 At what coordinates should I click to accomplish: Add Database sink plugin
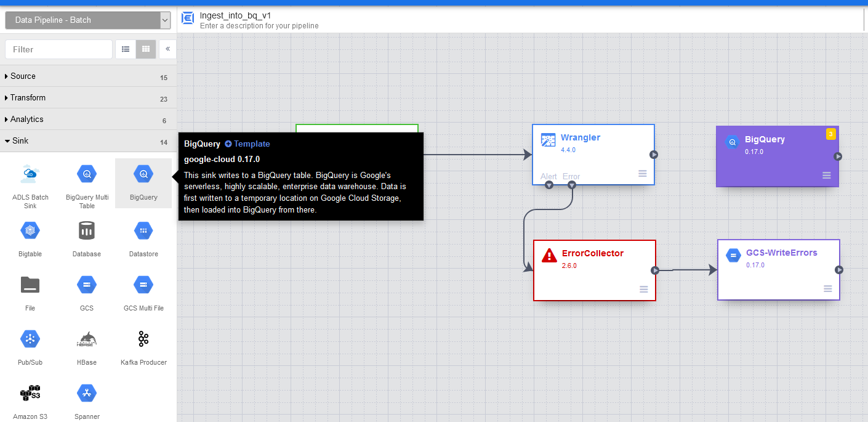(87, 239)
